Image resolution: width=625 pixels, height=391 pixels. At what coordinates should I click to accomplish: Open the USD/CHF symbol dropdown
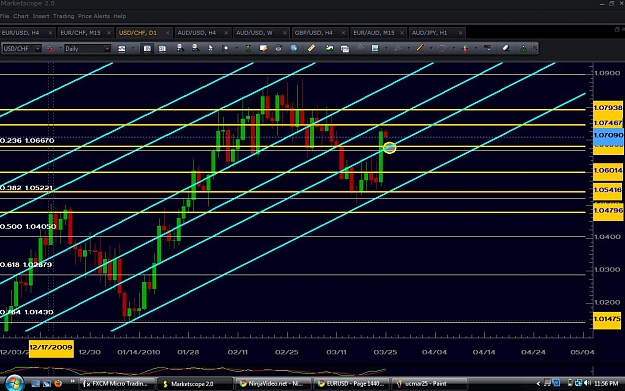37,49
